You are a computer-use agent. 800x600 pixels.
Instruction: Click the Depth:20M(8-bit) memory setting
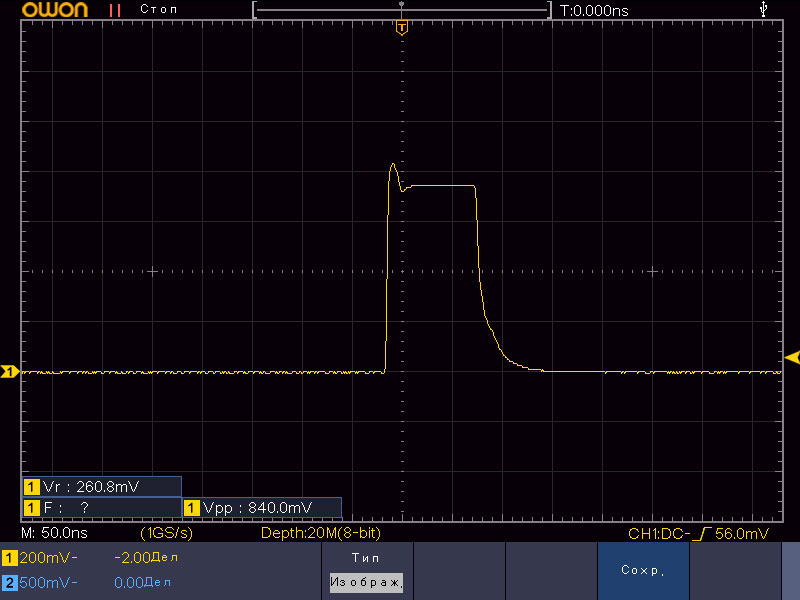320,534
